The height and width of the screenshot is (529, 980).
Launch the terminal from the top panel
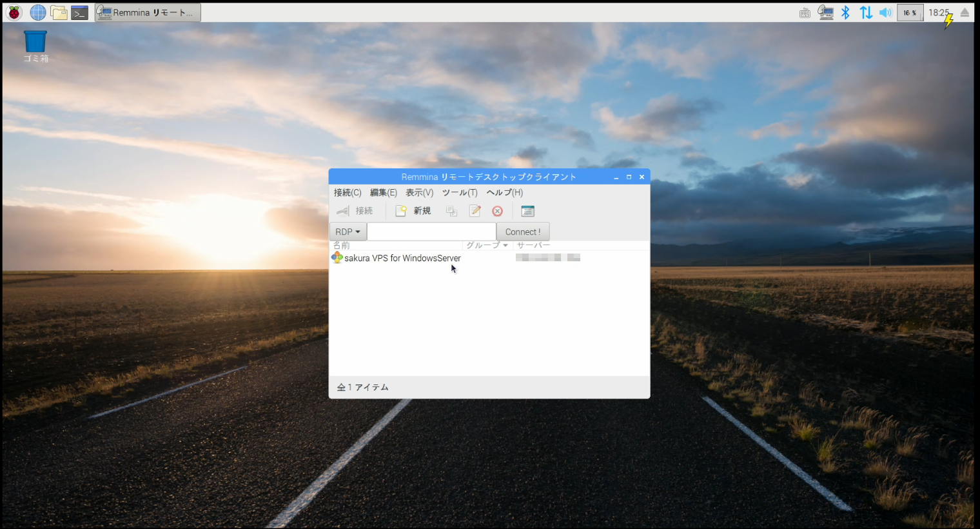(79, 13)
